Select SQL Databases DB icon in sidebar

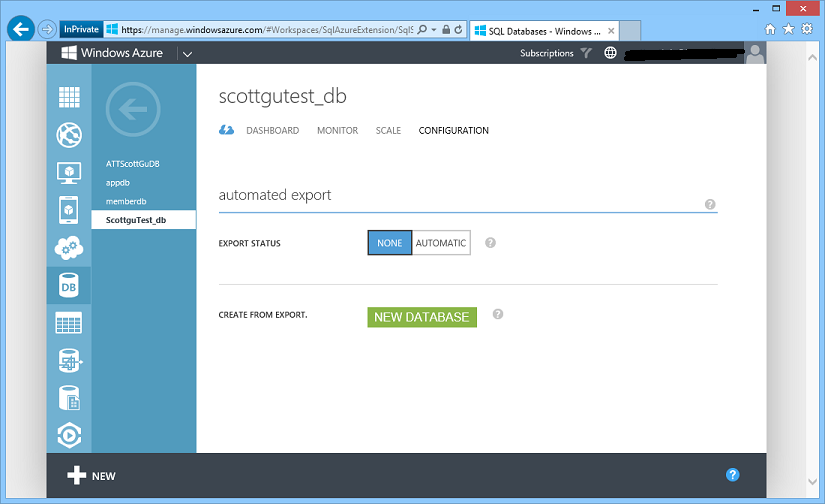(69, 285)
